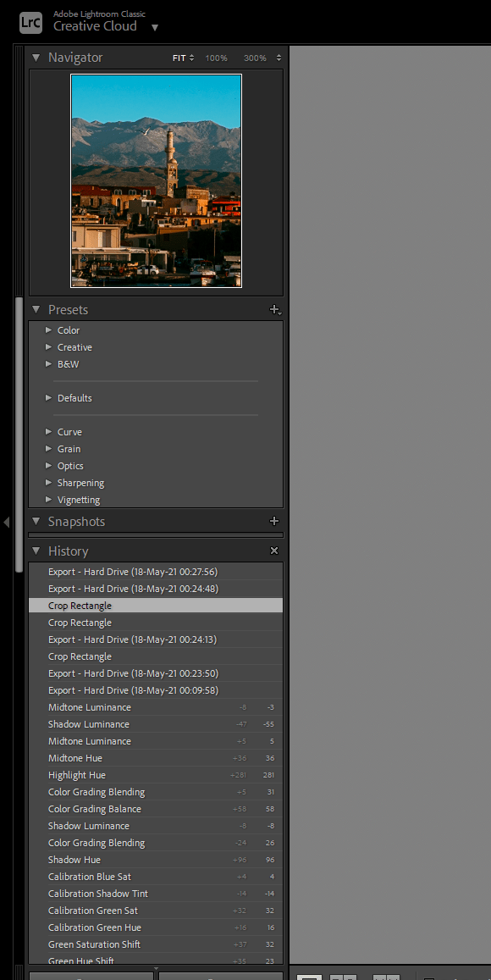
Task: Set Navigator zoom to FIT
Action: (179, 58)
